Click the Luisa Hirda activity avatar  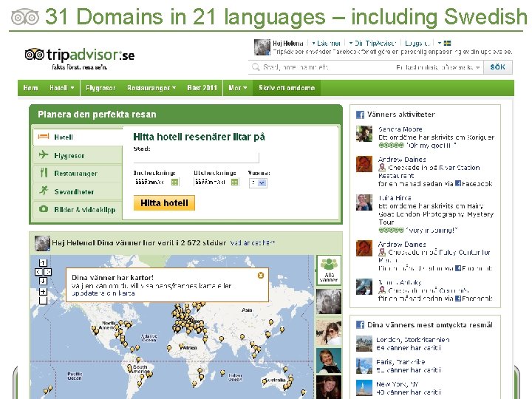(x=364, y=202)
